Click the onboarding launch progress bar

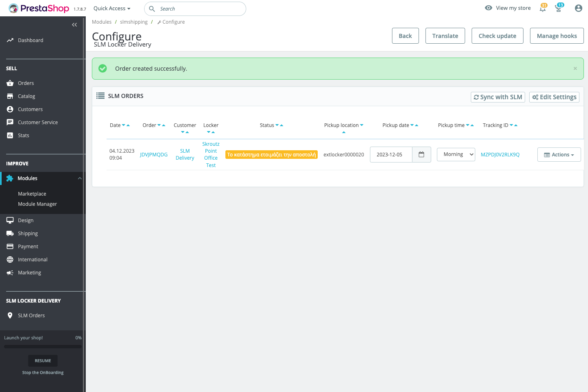(x=43, y=347)
